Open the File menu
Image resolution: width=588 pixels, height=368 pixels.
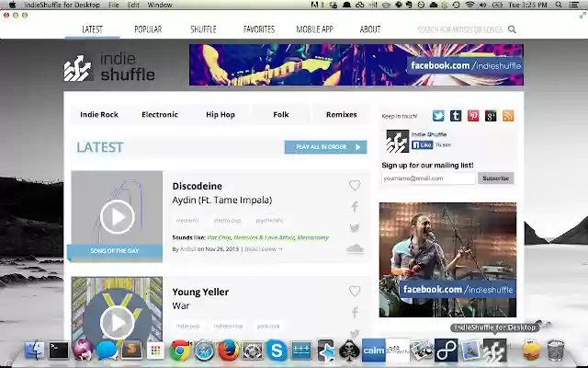pyautogui.click(x=114, y=5)
